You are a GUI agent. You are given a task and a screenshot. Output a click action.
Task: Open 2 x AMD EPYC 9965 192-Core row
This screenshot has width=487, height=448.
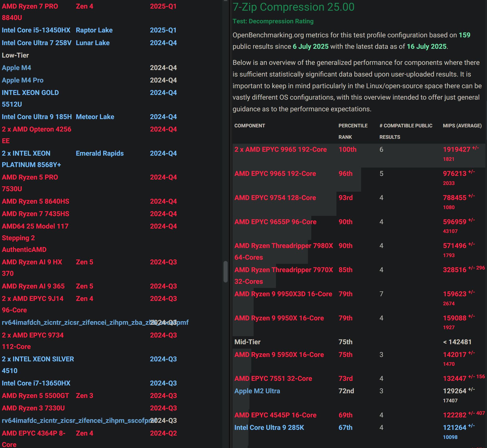[x=281, y=149]
